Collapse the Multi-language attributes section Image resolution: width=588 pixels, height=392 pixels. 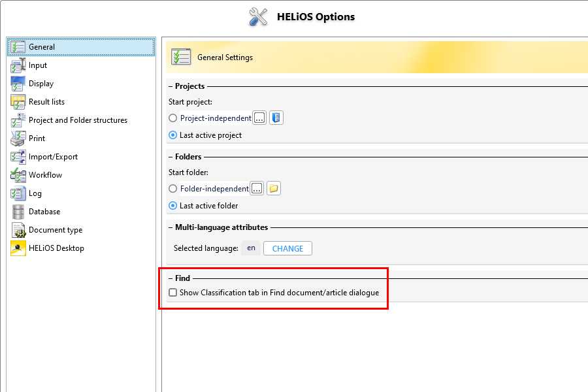point(171,227)
